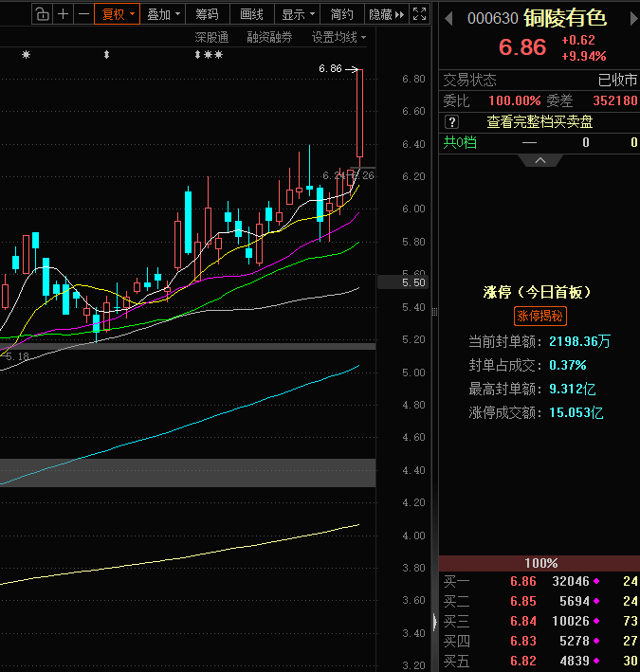The height and width of the screenshot is (672, 640).
Task: Click the question mark help icon
Action: (x=452, y=121)
